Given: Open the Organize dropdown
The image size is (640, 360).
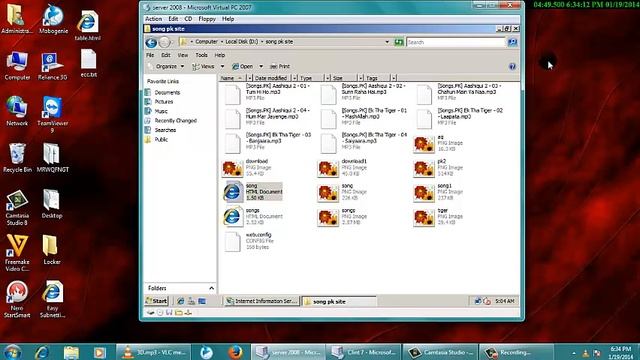Looking at the screenshot, I should point(166,67).
